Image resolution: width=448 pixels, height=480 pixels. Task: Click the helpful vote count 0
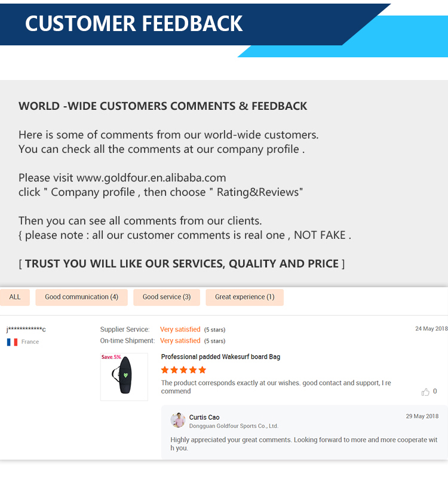(x=435, y=392)
